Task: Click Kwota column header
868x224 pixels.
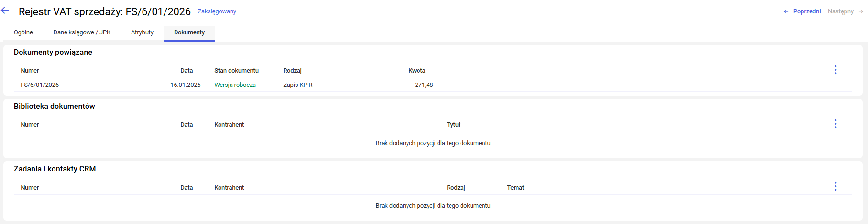Action: 417,71
